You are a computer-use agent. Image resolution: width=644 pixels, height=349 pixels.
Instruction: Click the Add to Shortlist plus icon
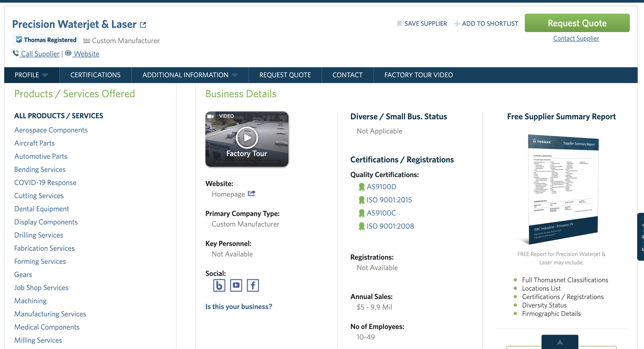click(x=457, y=24)
